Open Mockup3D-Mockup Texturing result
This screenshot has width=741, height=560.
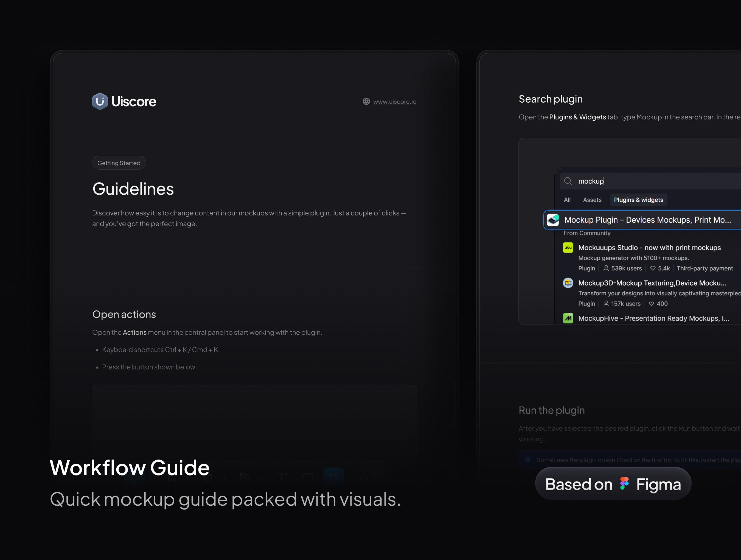tap(652, 283)
